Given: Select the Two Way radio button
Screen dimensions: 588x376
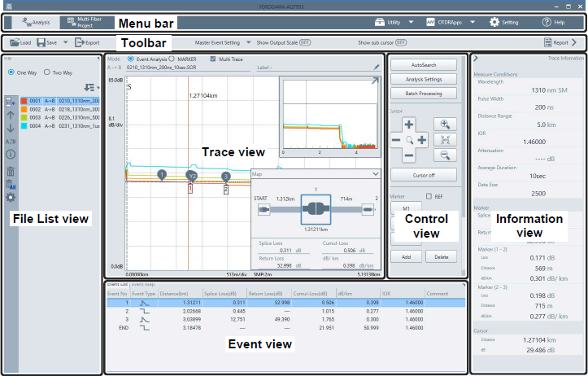Looking at the screenshot, I should point(46,72).
